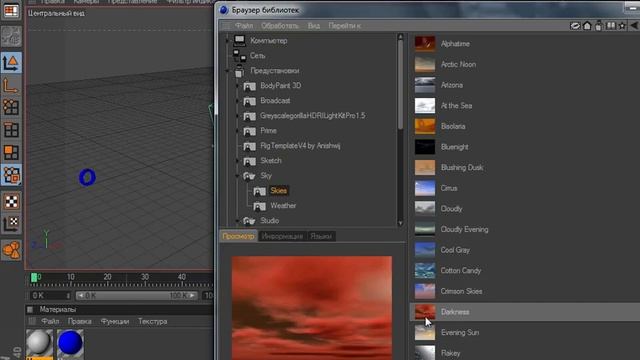This screenshot has width=640, height=360.
Task: Switch to the Языки tab
Action: [321, 236]
